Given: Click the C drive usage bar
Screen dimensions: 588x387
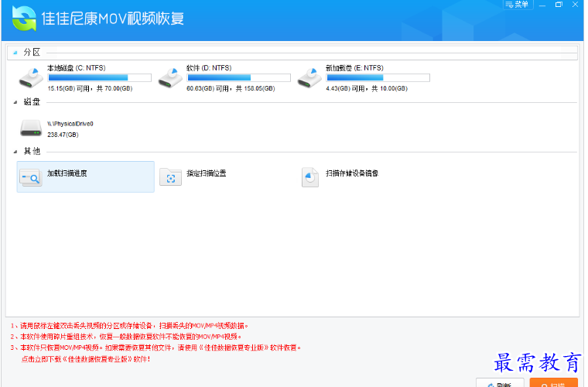Looking at the screenshot, I should [100, 77].
